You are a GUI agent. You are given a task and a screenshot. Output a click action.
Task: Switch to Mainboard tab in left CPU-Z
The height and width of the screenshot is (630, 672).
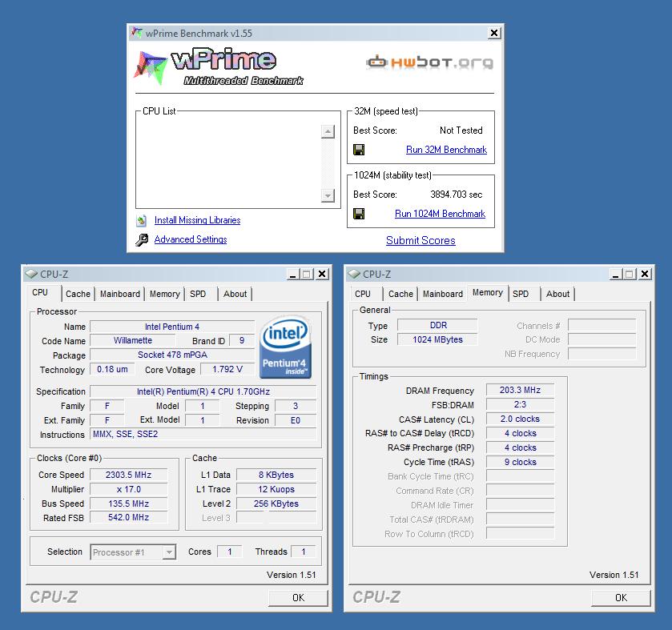pyautogui.click(x=120, y=294)
